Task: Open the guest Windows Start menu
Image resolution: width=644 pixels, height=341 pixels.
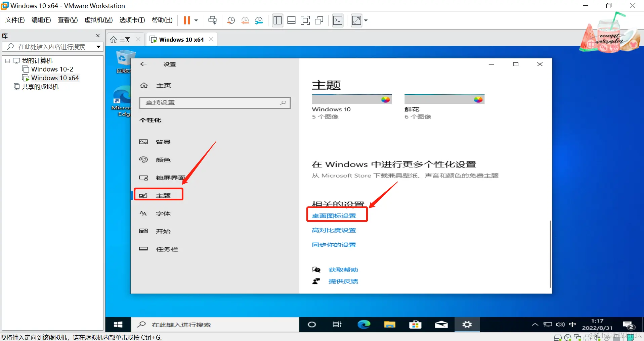Action: (118, 324)
